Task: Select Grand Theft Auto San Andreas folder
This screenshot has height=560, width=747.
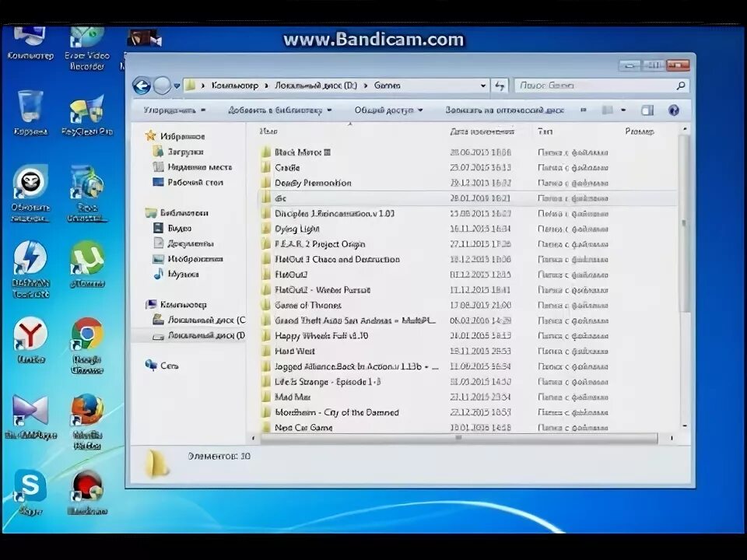Action: click(355, 320)
